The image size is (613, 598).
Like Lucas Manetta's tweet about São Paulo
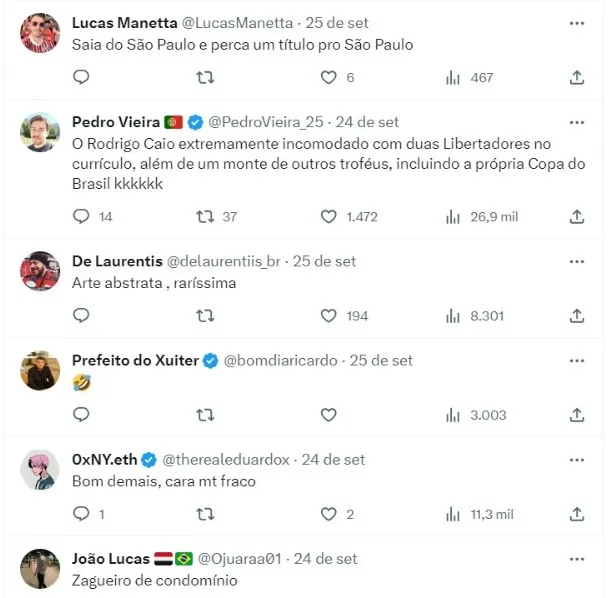pyautogui.click(x=329, y=77)
